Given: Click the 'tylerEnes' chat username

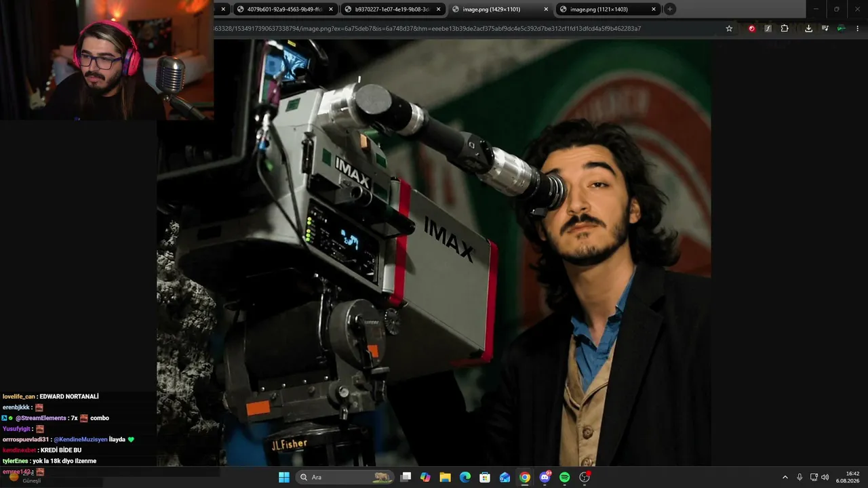Looking at the screenshot, I should click(16, 461).
